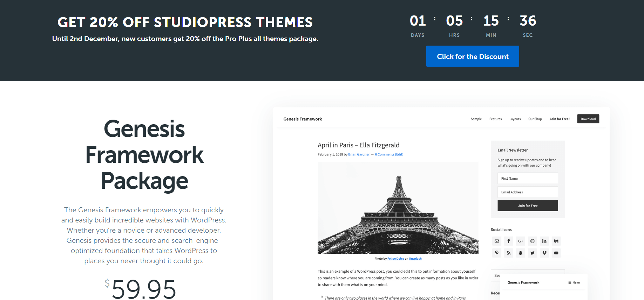644x300 pixels.
Task: Click the email envelope social icon
Action: click(x=497, y=241)
